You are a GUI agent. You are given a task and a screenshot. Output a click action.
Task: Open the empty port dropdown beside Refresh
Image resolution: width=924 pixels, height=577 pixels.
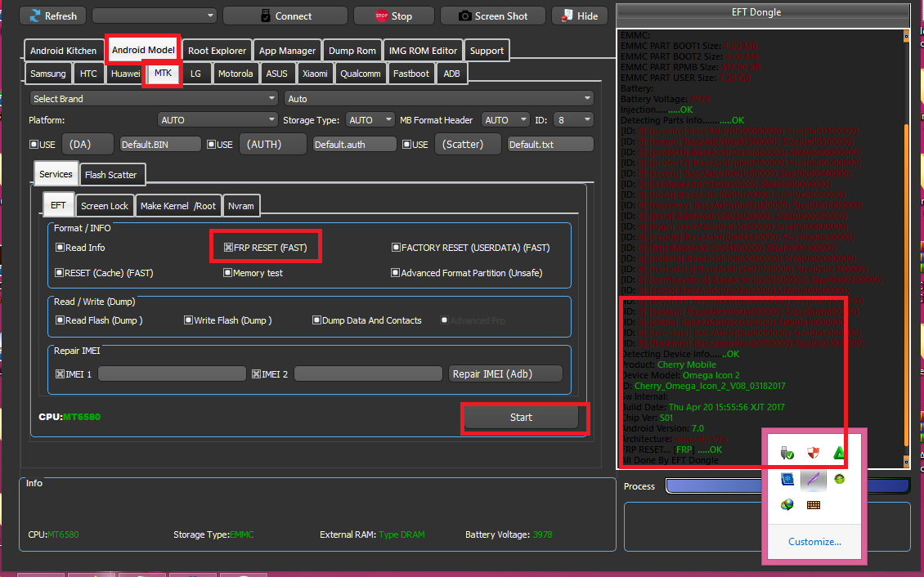tap(155, 16)
